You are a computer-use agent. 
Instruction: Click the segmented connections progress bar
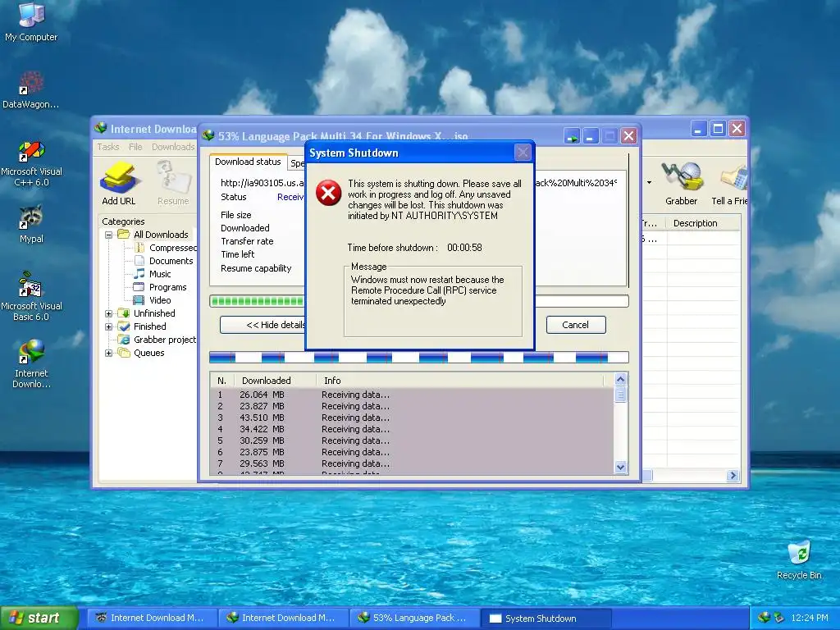(419, 358)
